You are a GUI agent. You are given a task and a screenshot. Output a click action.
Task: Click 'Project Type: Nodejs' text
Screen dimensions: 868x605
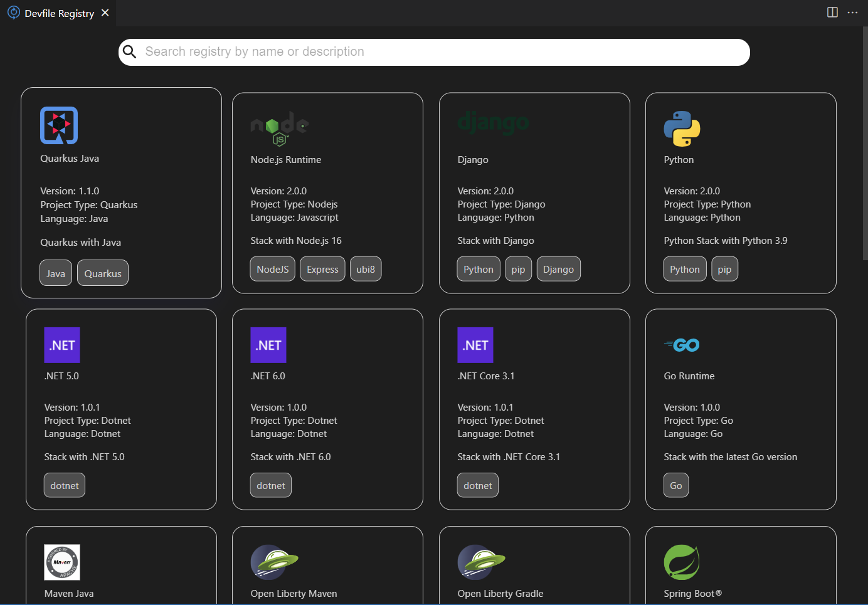click(x=294, y=204)
